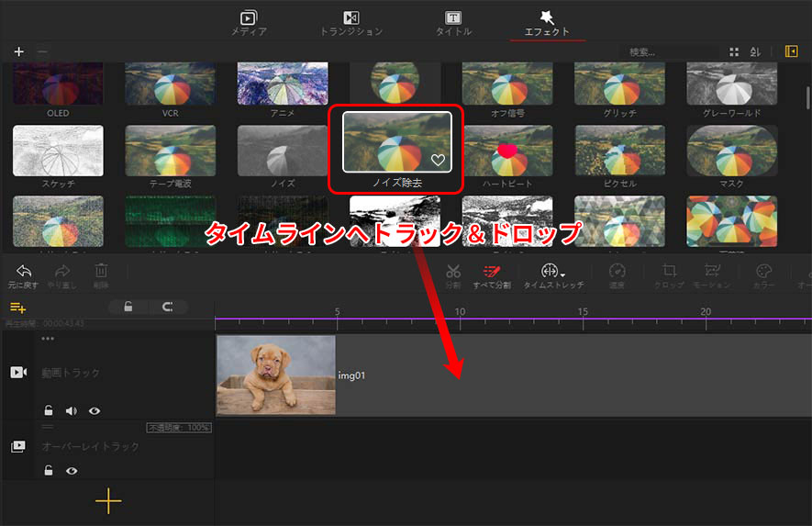
Task: Add a track with the yellow list-plus icon
Action: [x=18, y=308]
